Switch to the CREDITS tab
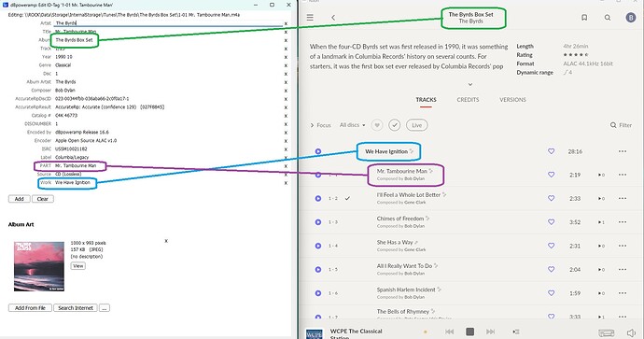644x339 pixels. tap(468, 100)
